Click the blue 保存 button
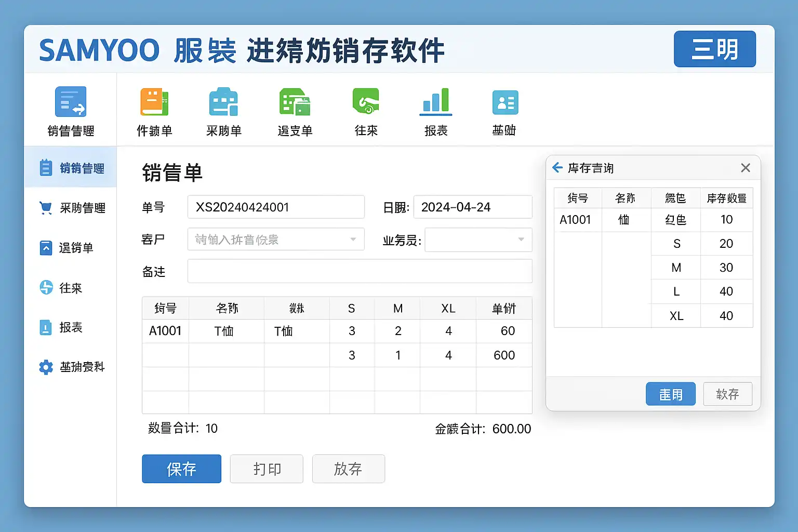The width and height of the screenshot is (798, 532). [x=181, y=469]
